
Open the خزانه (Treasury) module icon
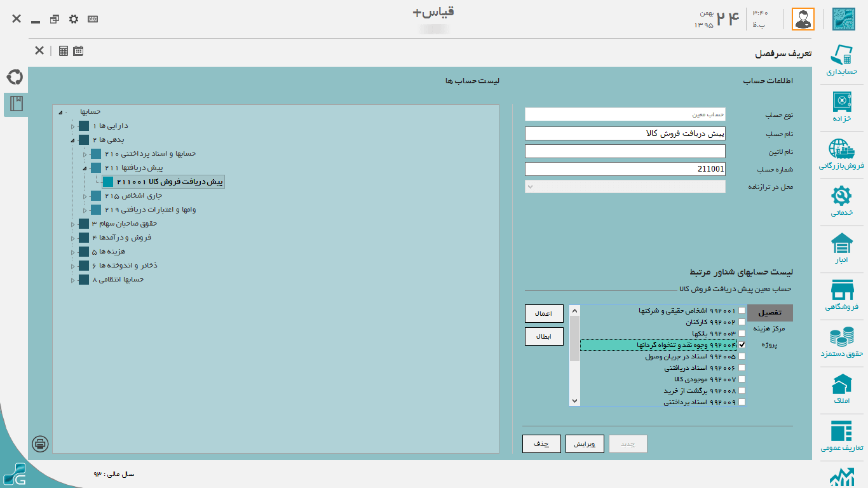(842, 107)
